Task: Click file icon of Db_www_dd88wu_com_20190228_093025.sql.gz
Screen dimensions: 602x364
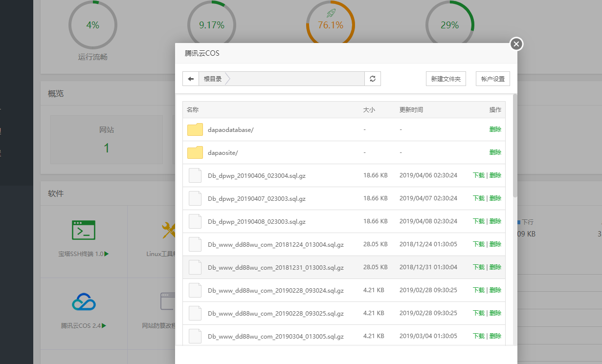Action: tap(195, 313)
